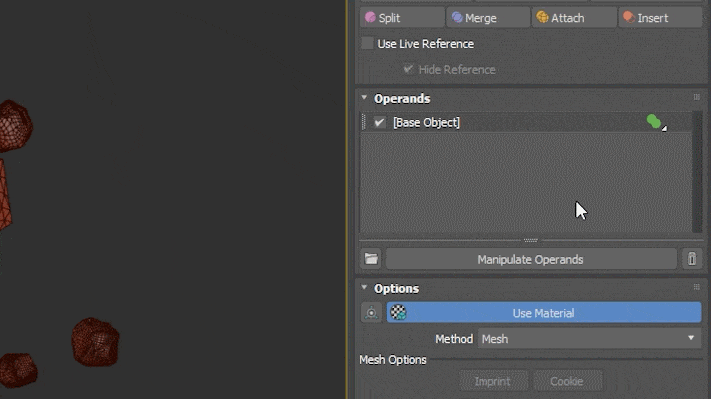Click the Operands panel grip handle
This screenshot has height=399, width=711.
pyautogui.click(x=696, y=97)
